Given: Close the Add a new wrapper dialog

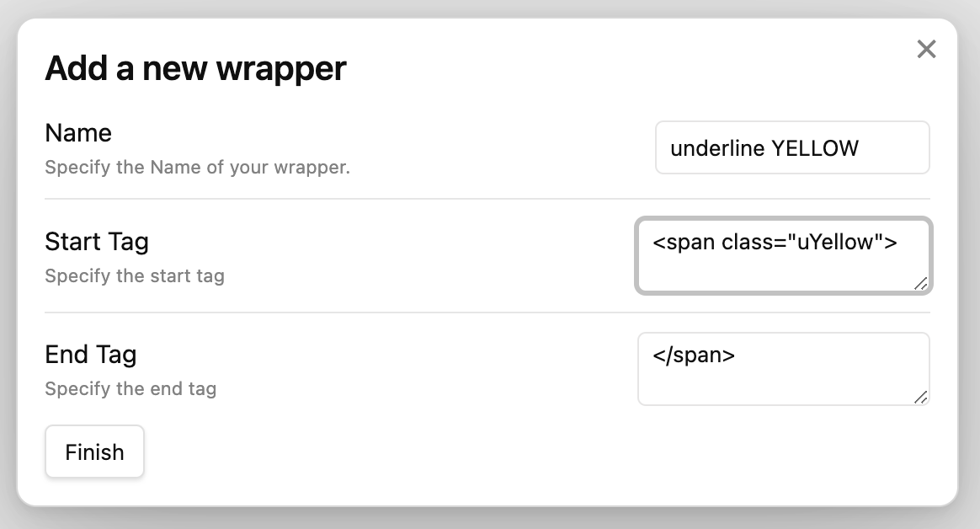Looking at the screenshot, I should click(926, 49).
